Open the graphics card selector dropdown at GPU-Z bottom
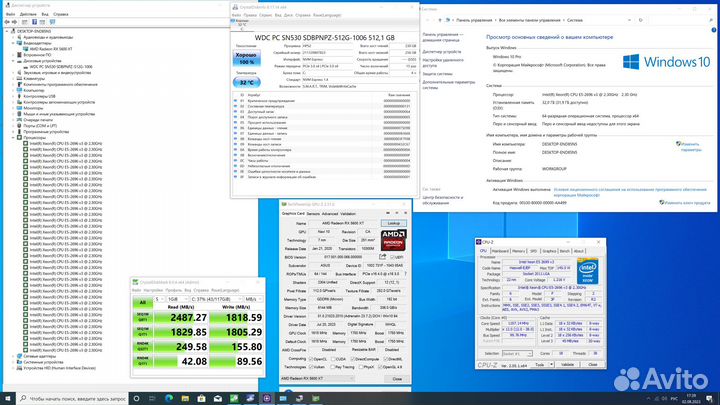The image size is (720, 405). pos(317,378)
